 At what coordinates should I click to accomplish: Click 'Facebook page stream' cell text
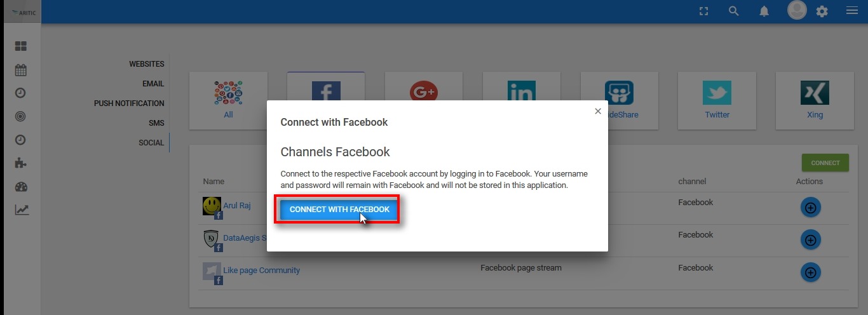pyautogui.click(x=521, y=268)
